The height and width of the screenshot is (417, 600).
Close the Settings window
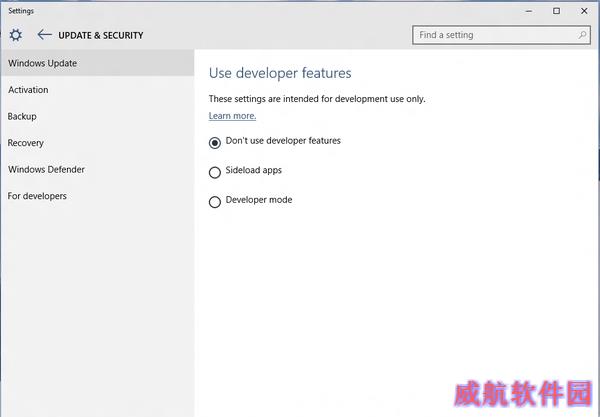[584, 11]
